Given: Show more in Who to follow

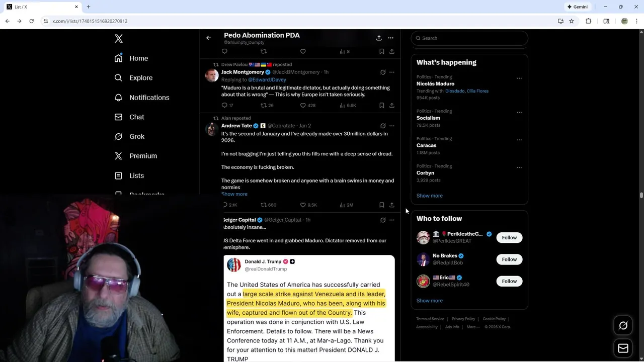Looking at the screenshot, I should (430, 301).
